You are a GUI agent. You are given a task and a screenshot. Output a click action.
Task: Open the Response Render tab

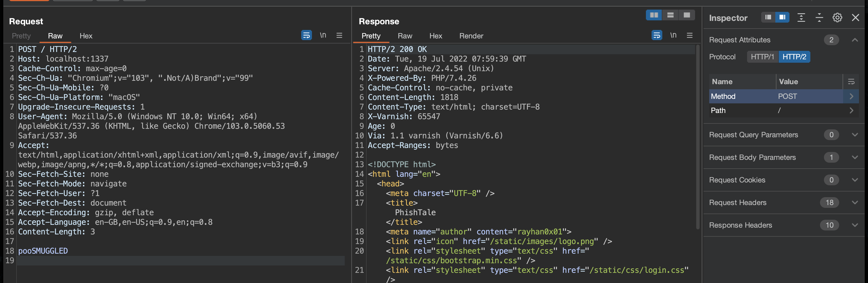point(471,36)
